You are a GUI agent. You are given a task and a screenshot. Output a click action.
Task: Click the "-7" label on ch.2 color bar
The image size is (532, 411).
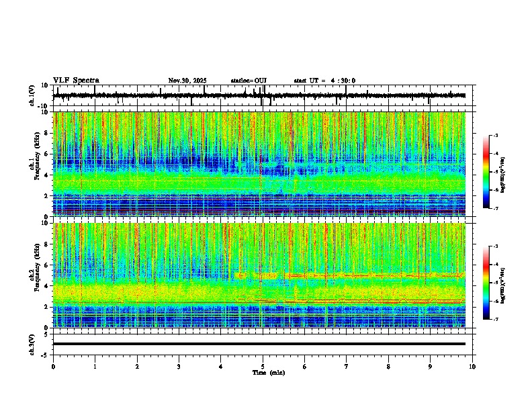[495, 319]
